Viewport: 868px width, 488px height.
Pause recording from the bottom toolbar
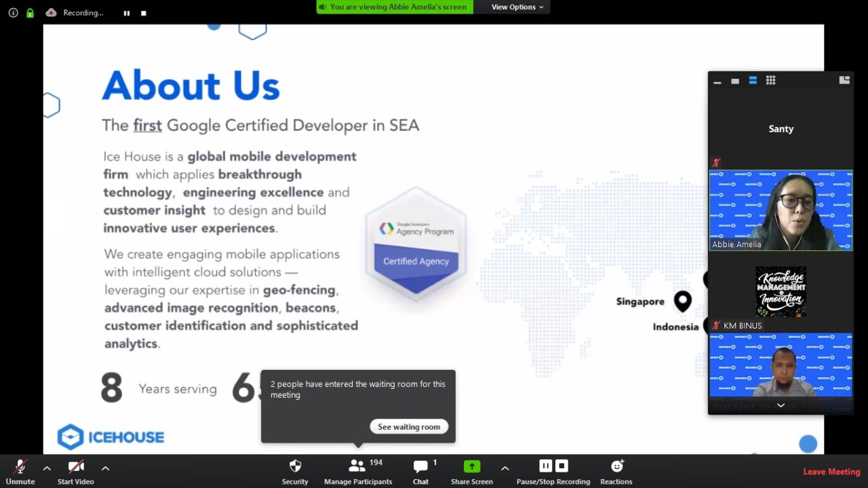coord(546,466)
